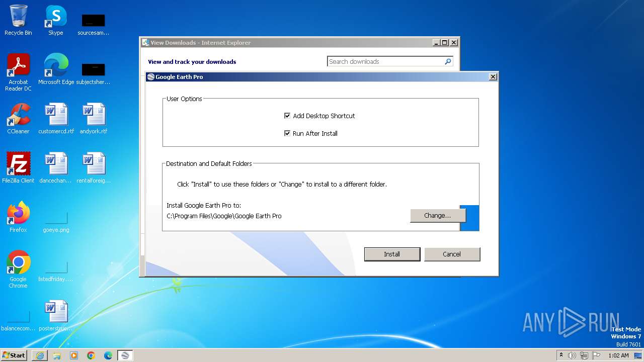644x362 pixels.
Task: Uncheck Run After Install
Action: (287, 133)
